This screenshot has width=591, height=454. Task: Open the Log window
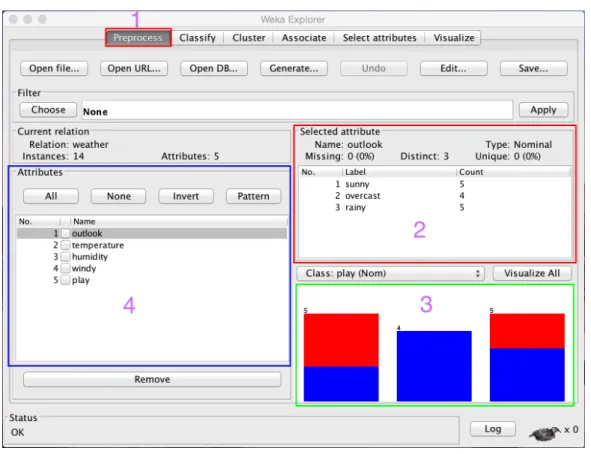(x=493, y=429)
